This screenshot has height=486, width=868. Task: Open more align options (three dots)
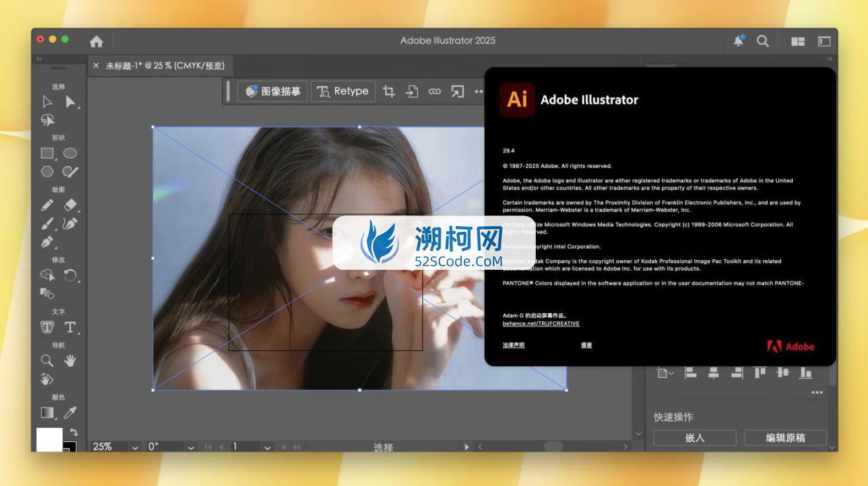tap(817, 392)
